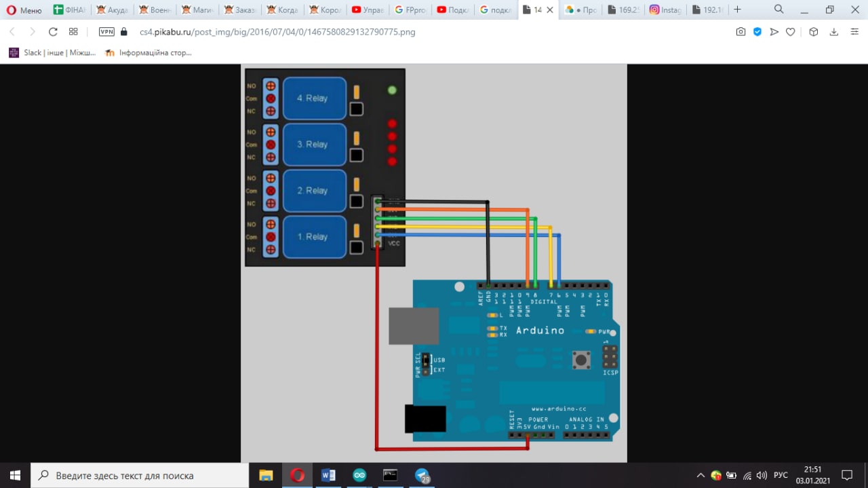Viewport: 868px width, 488px height.
Task: Expand the hidden system tray icons
Action: (x=701, y=475)
